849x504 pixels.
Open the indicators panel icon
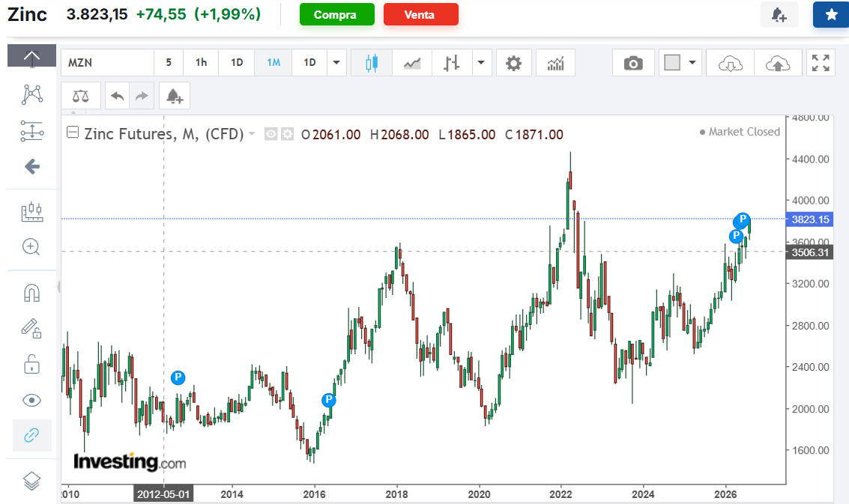pyautogui.click(x=555, y=63)
